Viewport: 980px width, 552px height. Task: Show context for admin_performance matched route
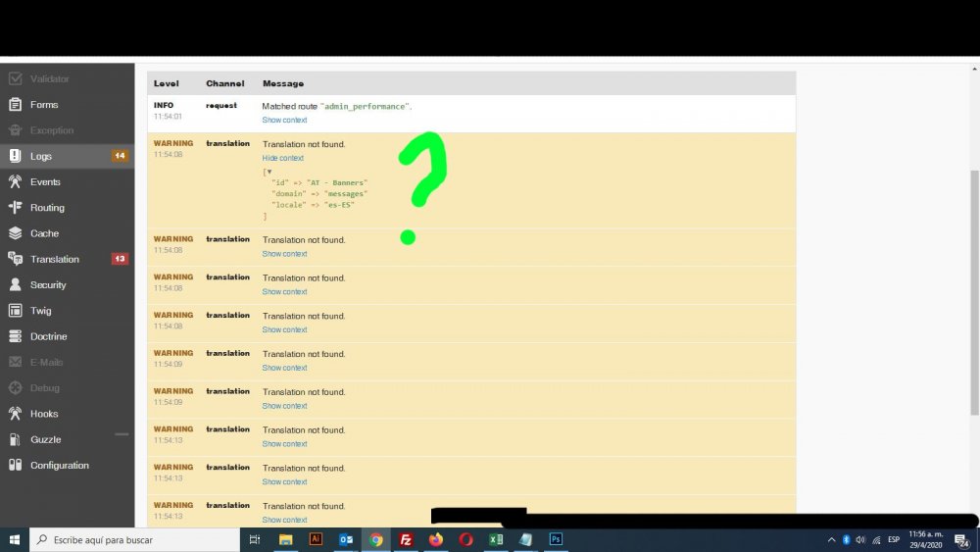[284, 120]
